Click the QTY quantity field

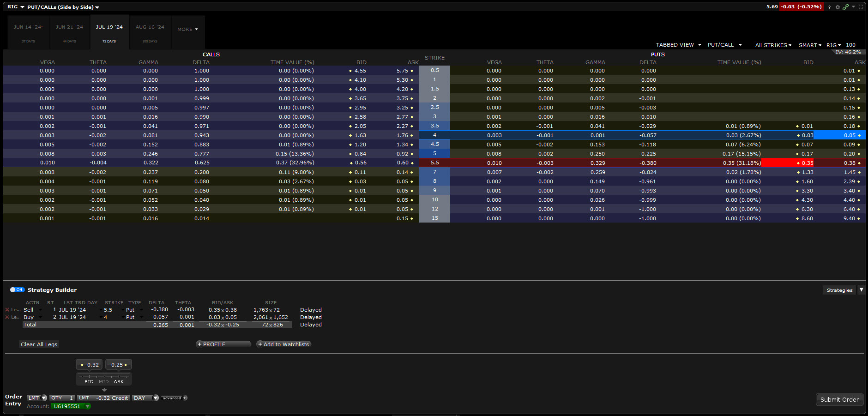[62, 398]
